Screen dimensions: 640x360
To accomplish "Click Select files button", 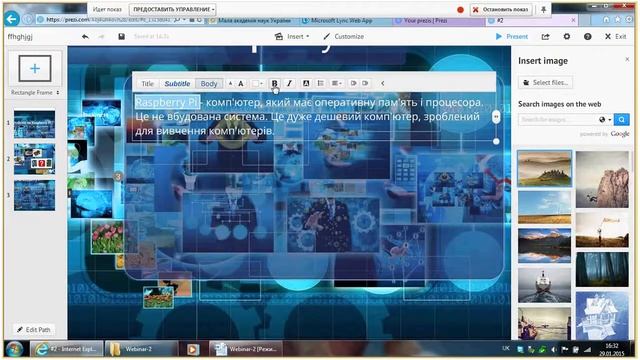I will tap(545, 82).
